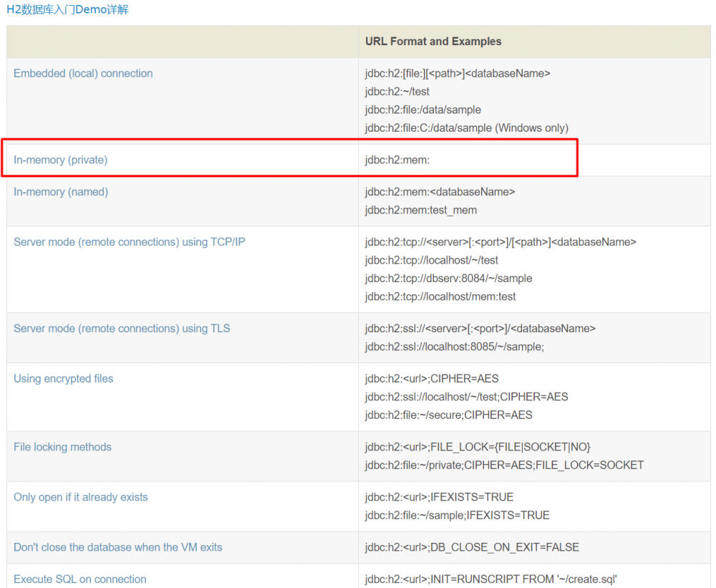
Task: Open the Using encrypted files link
Action: point(64,379)
